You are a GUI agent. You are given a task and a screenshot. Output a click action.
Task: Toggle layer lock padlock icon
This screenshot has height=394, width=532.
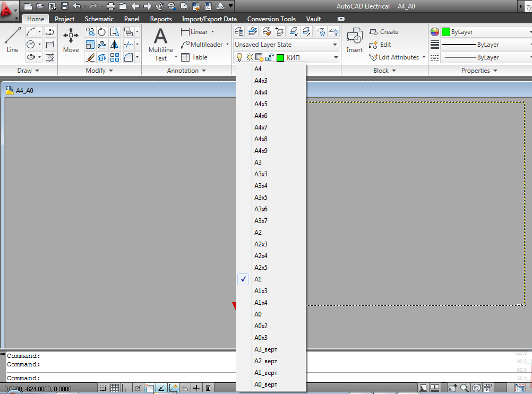(269, 57)
